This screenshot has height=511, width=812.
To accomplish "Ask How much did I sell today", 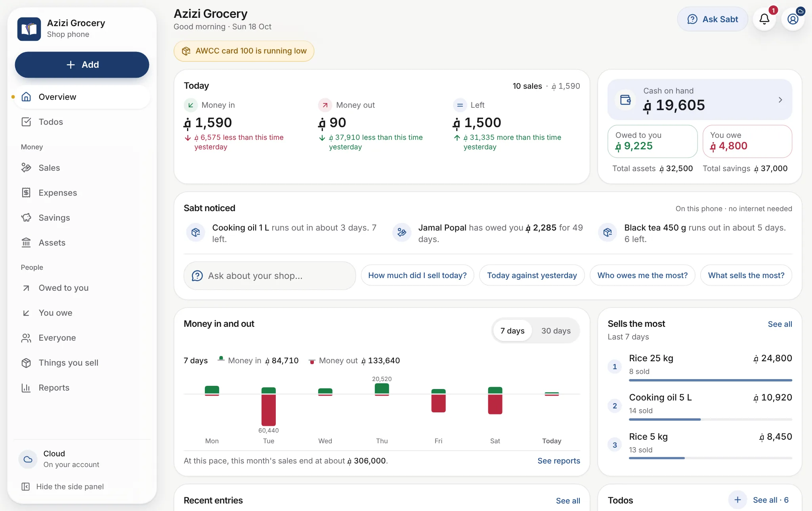I will 417,275.
